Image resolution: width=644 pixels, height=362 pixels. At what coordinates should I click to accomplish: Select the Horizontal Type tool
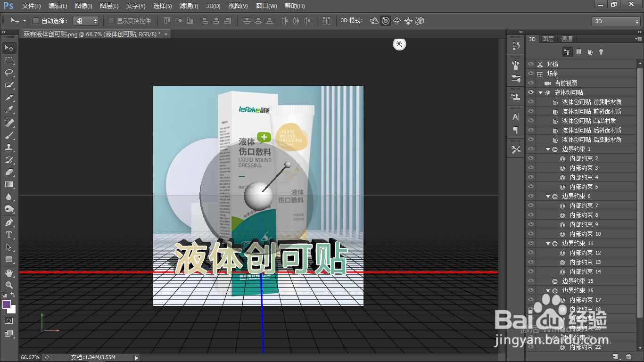point(8,235)
